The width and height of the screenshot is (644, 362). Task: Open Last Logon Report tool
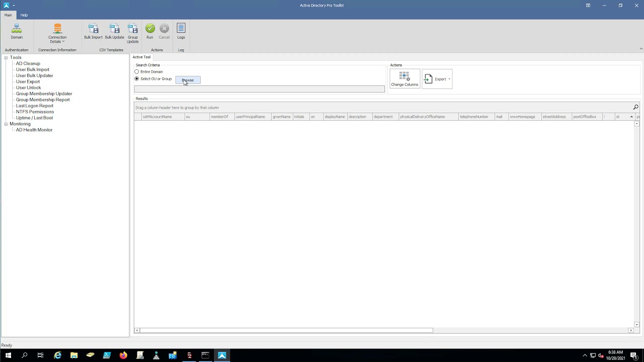pos(35,106)
